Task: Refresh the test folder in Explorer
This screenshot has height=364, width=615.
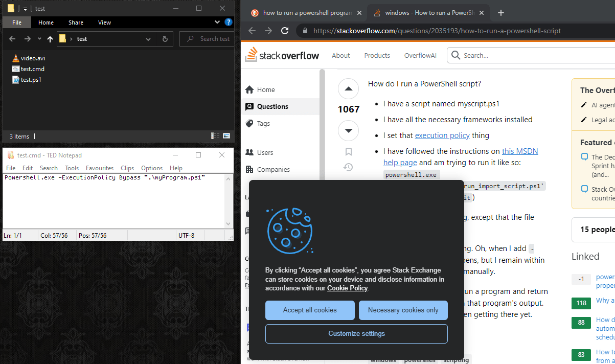Action: tap(165, 39)
